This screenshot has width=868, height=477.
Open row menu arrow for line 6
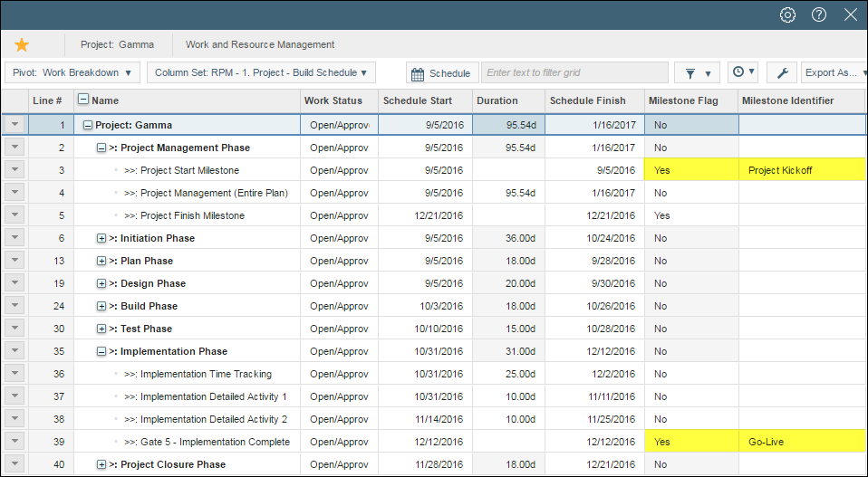(x=14, y=238)
